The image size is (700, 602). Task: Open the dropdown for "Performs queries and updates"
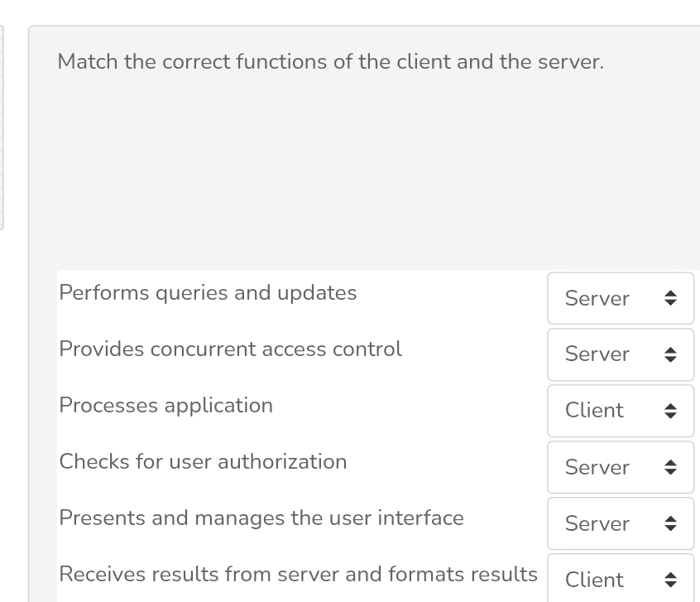point(621,298)
